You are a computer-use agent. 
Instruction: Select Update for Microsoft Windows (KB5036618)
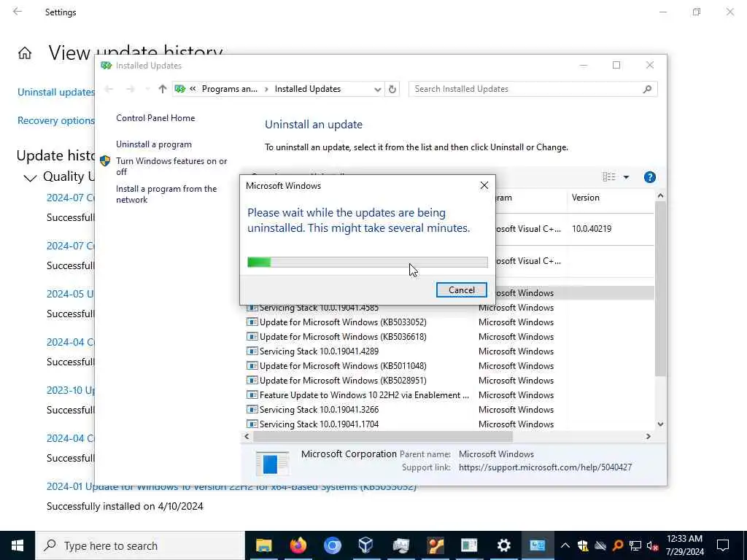pyautogui.click(x=343, y=337)
